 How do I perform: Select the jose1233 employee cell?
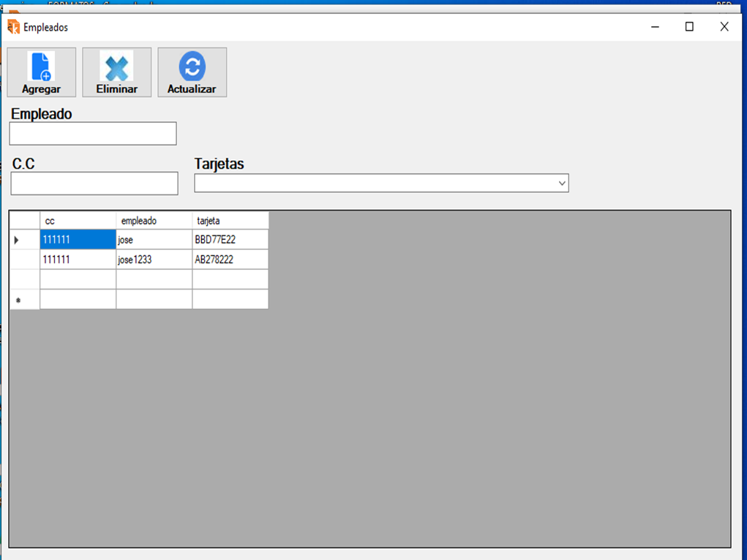(154, 260)
